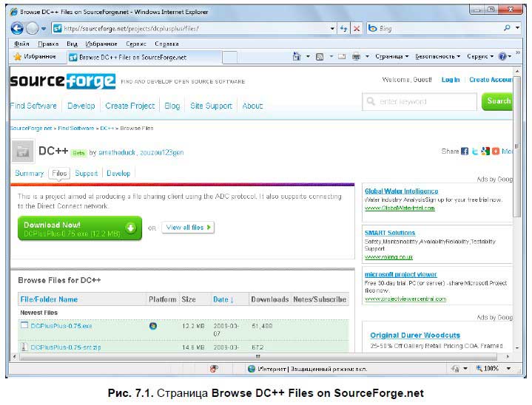The image size is (532, 405).
Task: Share project via Twitter icon
Action: tap(475, 152)
